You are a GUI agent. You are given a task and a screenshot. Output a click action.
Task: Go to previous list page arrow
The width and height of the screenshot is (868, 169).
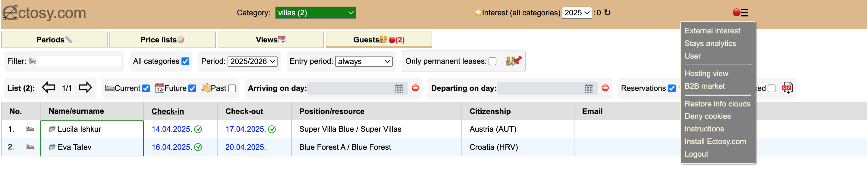[x=49, y=88]
